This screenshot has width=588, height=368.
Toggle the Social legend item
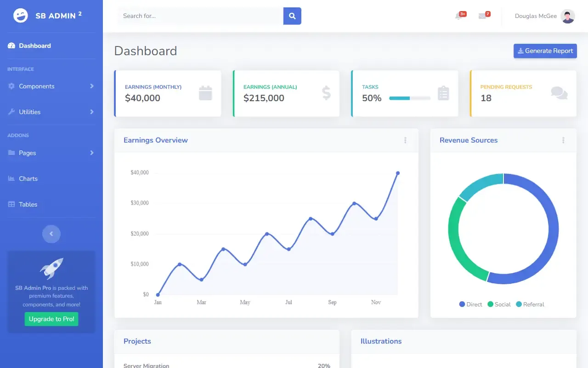pos(499,304)
